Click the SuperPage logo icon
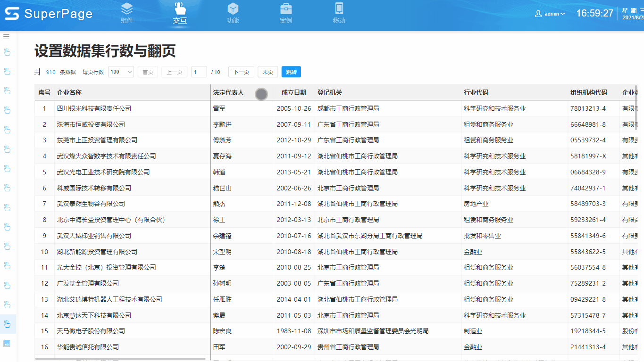 pyautogui.click(x=12, y=14)
